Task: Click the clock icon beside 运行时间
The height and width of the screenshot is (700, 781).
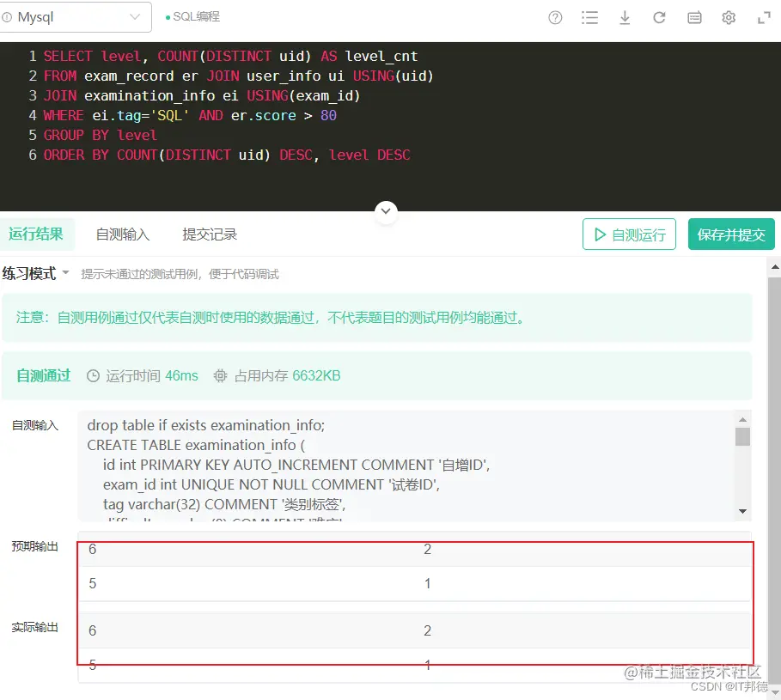Action: (93, 376)
